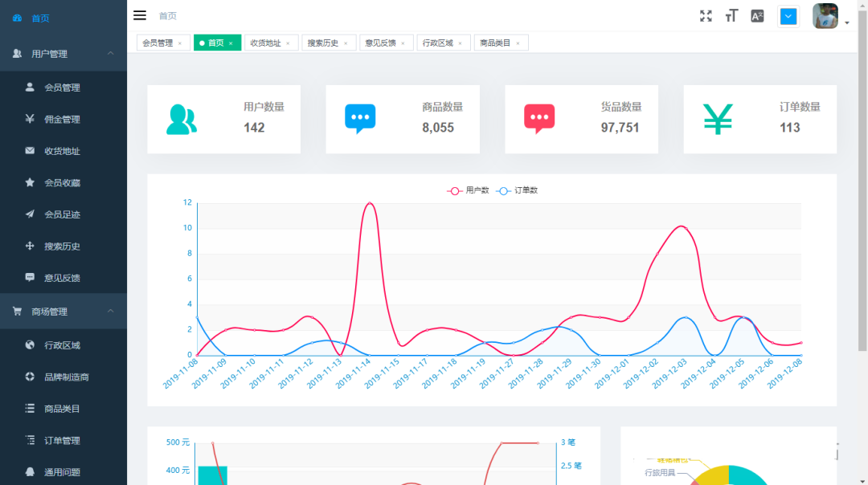Open 会员收藏 in the sidebar

(x=62, y=183)
